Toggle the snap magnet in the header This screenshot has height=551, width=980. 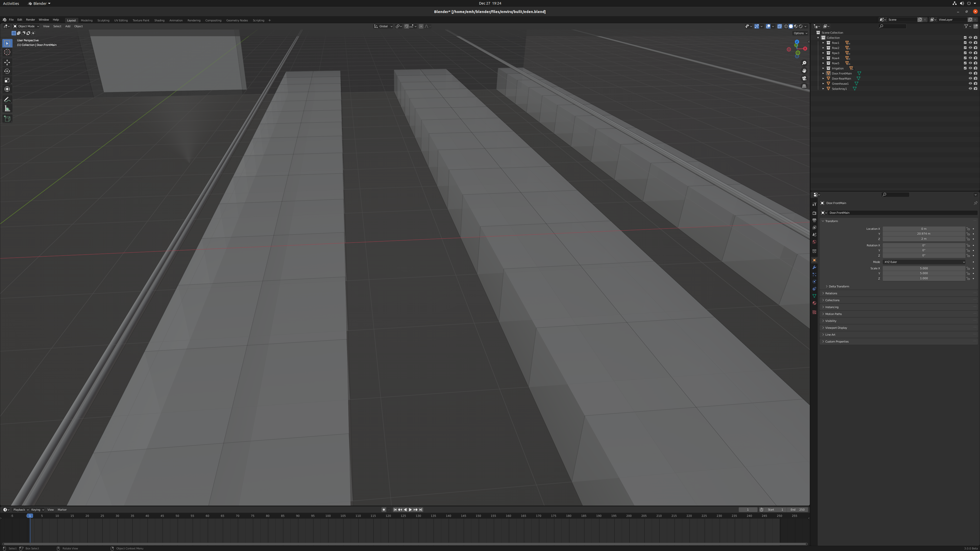pyautogui.click(x=406, y=26)
